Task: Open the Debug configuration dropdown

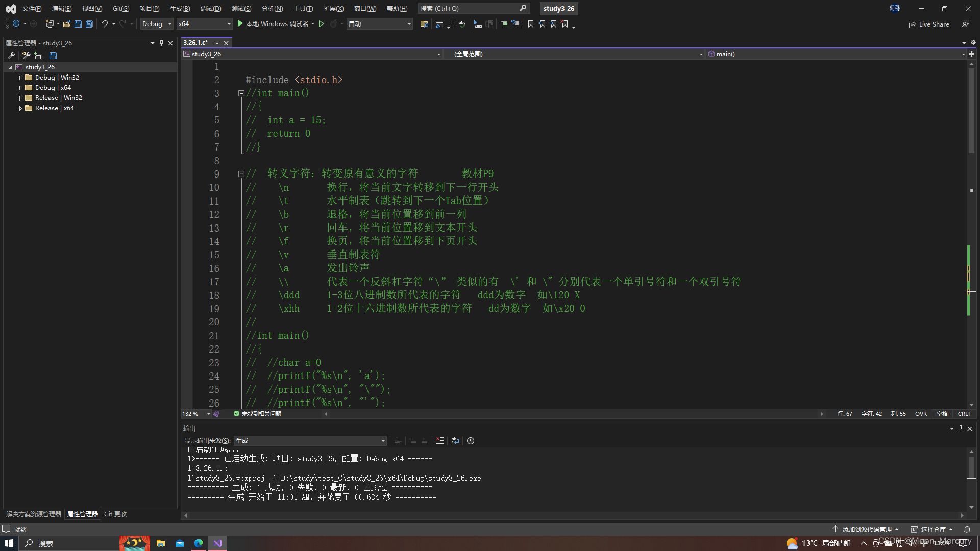Action: 156,23
